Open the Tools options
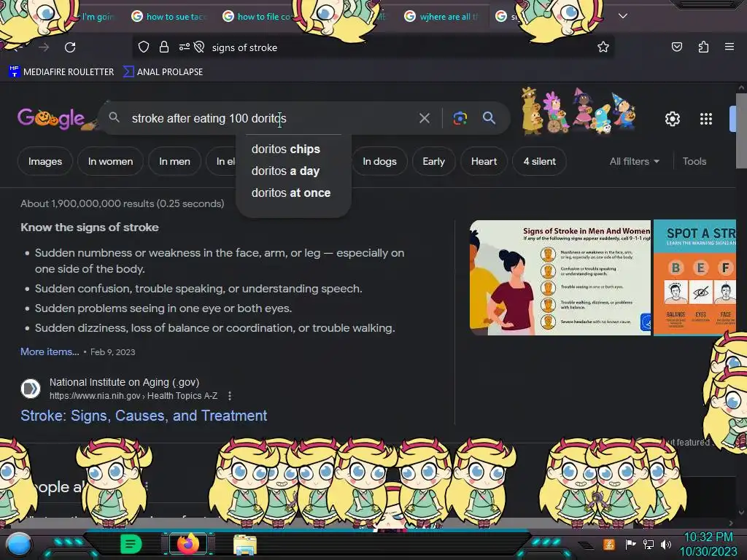This screenshot has height=560, width=747. (x=694, y=161)
